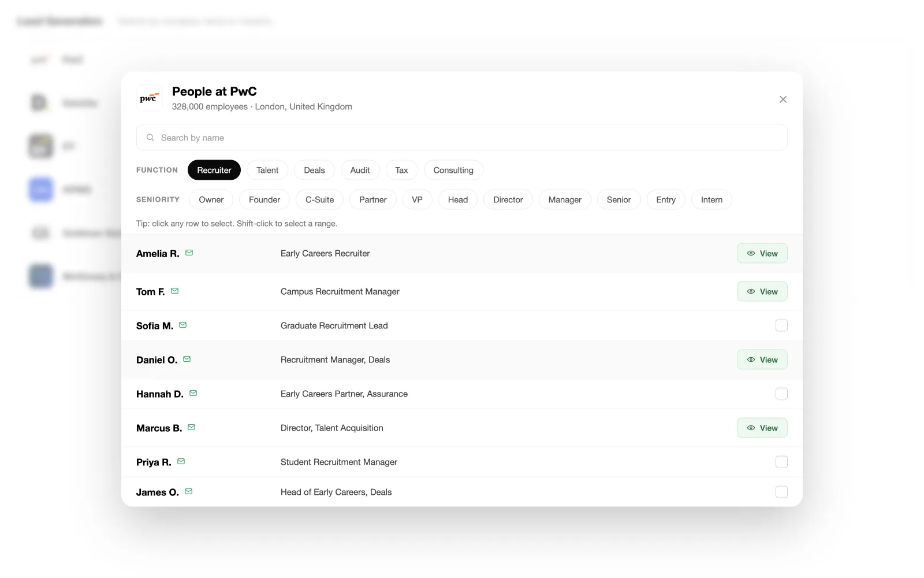
Task: View Marcus B.'s profile
Action: [x=762, y=428]
